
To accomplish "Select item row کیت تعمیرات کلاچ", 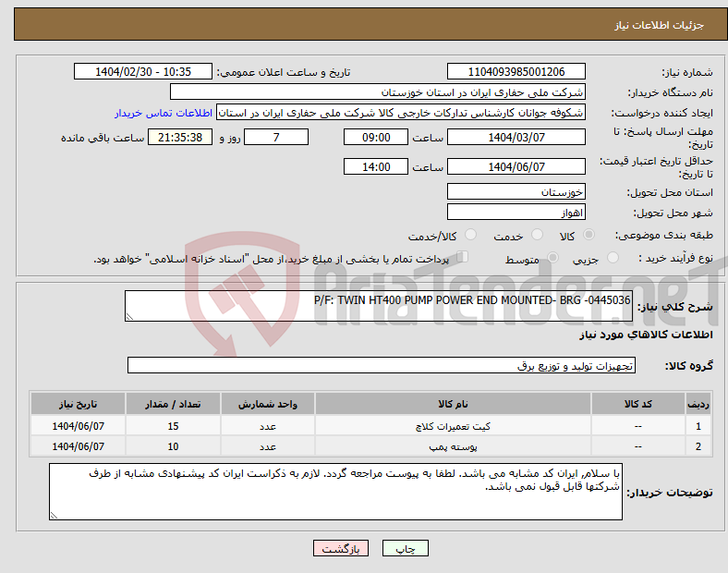I will (371, 425).
